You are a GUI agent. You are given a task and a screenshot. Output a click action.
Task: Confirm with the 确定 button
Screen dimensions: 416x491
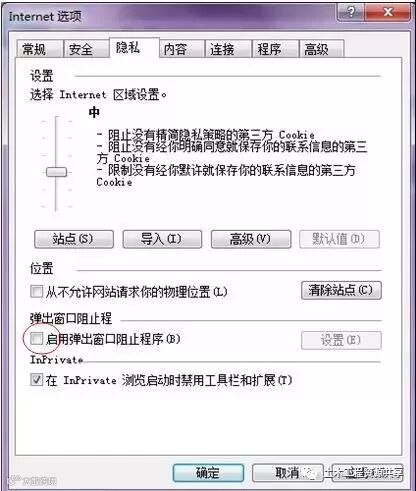(208, 473)
